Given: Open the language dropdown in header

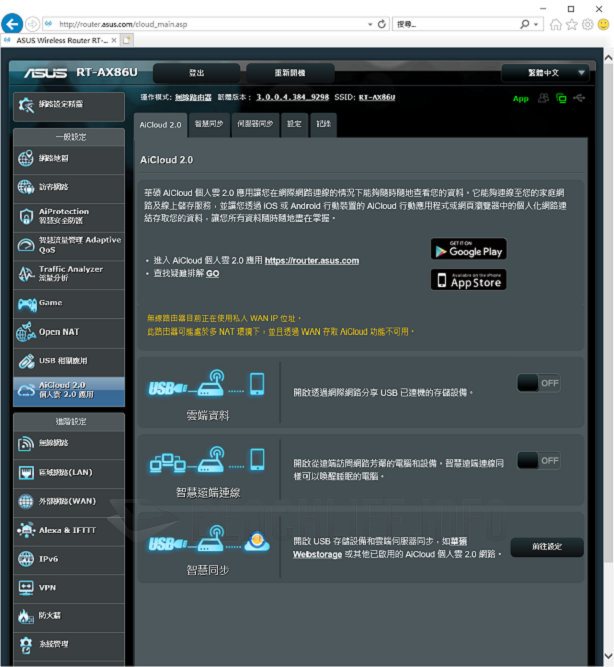Looking at the screenshot, I should (x=545, y=73).
